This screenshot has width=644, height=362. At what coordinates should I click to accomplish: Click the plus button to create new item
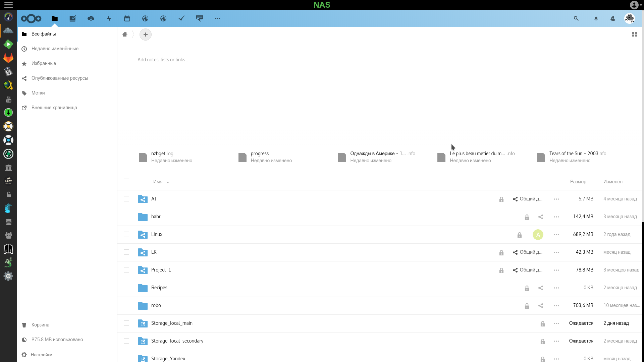[x=146, y=35]
